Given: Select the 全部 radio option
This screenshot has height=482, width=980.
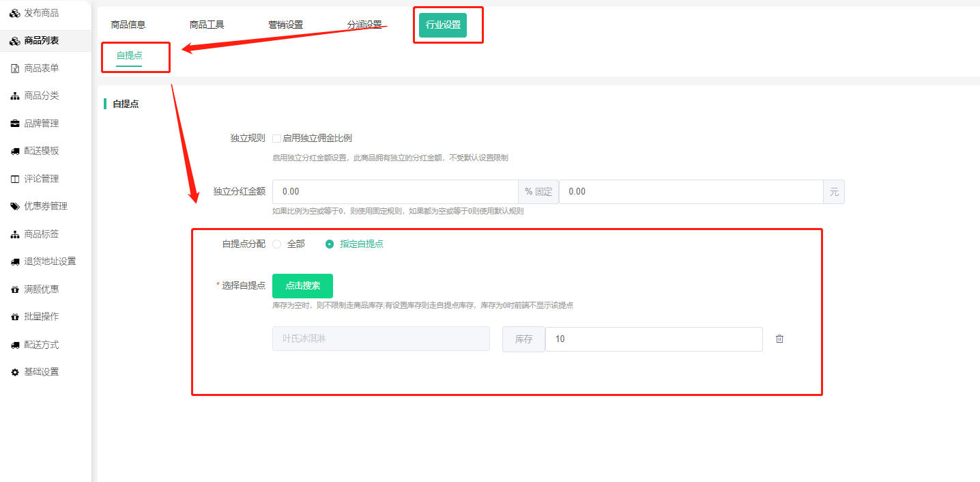Looking at the screenshot, I should 277,244.
